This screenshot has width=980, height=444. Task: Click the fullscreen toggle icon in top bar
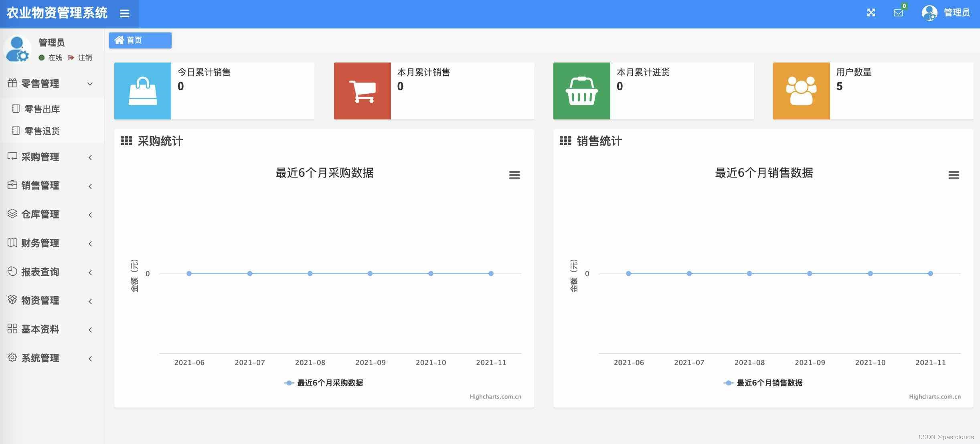[871, 13]
